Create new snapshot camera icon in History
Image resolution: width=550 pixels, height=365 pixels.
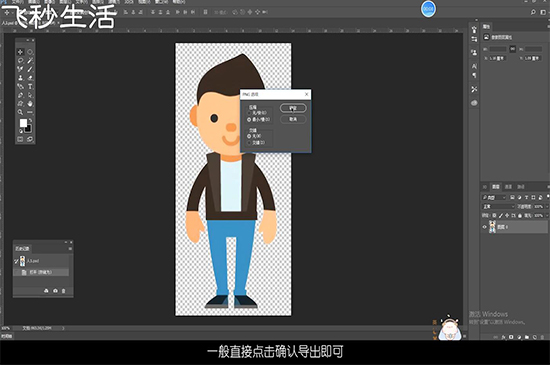[55, 291]
